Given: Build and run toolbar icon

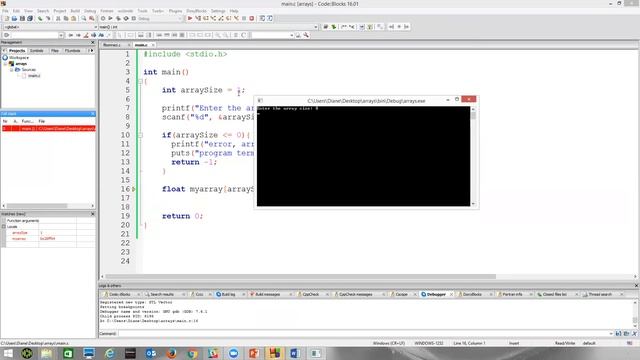Looking at the screenshot, I should (x=118, y=18).
